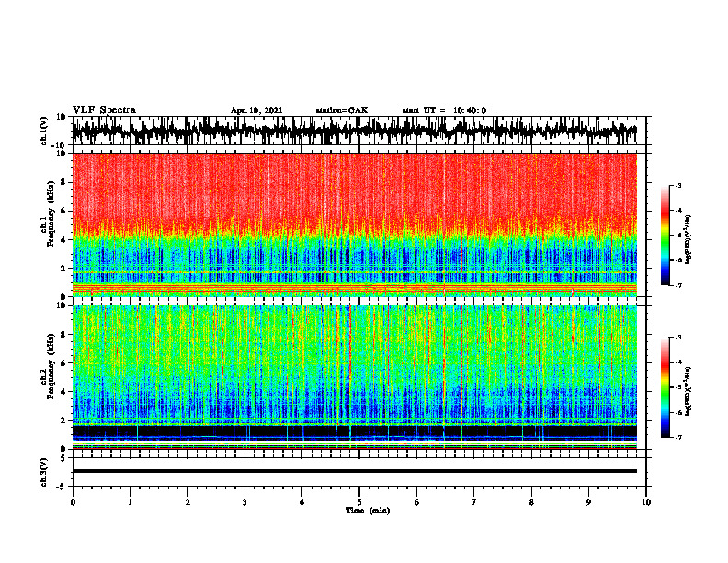Click the "8" kHz tick on ch.1 frequency axis
The height and width of the screenshot is (563, 728).
[63, 182]
